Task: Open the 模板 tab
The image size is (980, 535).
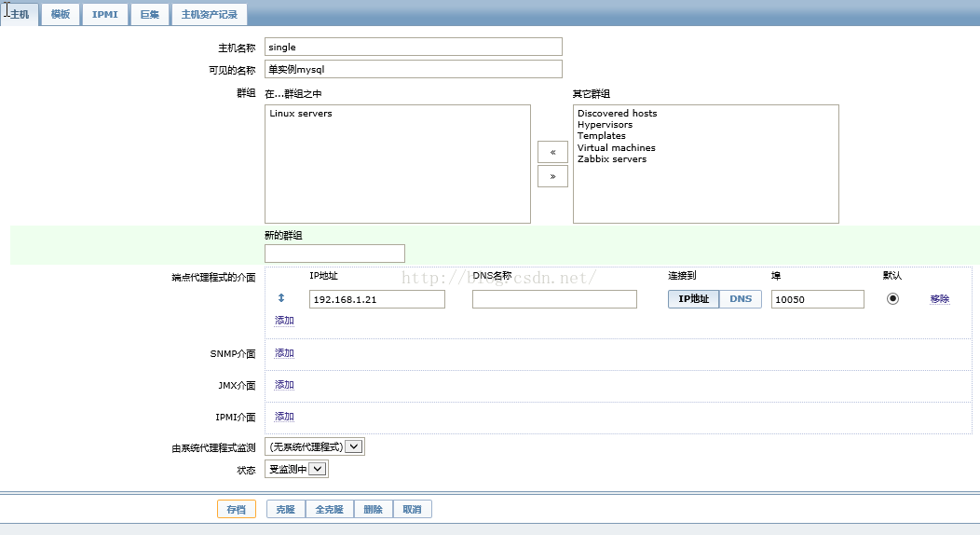Action: pos(61,14)
